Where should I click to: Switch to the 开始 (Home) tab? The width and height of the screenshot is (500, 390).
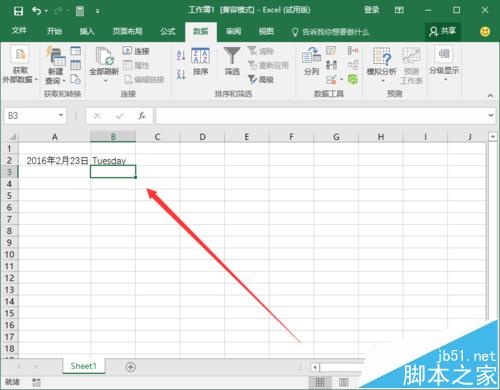[x=54, y=31]
